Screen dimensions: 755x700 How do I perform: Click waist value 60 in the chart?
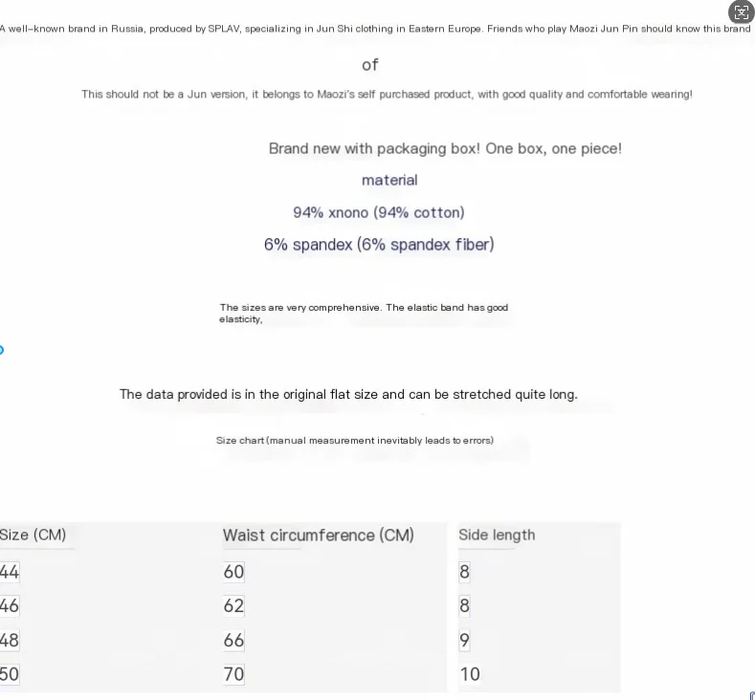pos(233,572)
